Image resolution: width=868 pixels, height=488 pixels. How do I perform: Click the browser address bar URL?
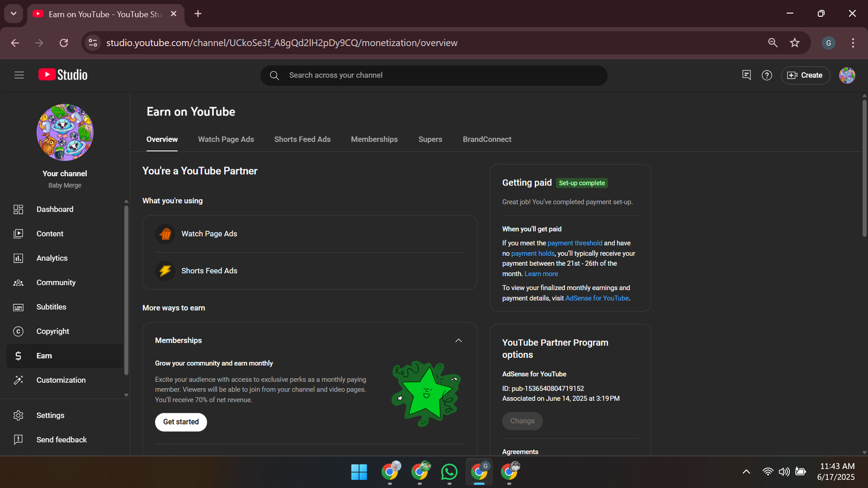pos(282,43)
